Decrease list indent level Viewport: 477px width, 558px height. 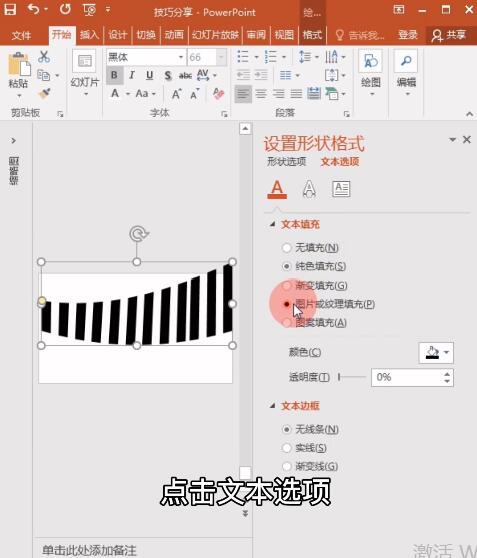[x=243, y=75]
